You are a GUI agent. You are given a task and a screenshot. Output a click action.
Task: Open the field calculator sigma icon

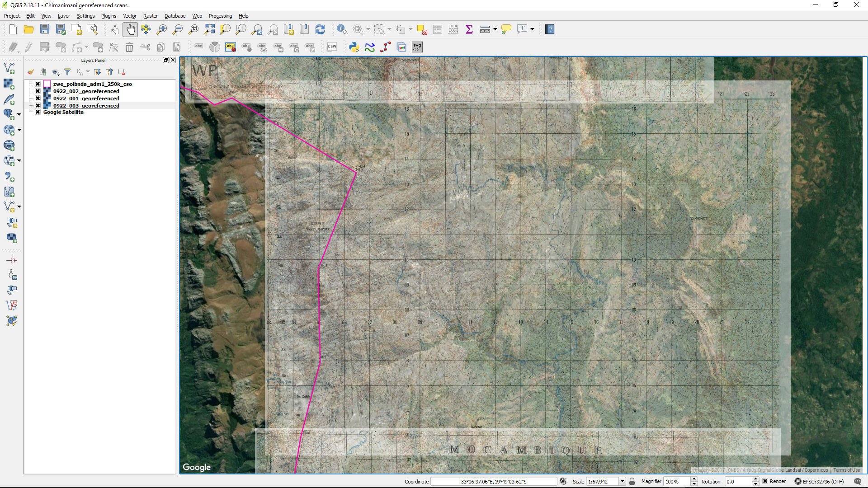[x=469, y=29]
